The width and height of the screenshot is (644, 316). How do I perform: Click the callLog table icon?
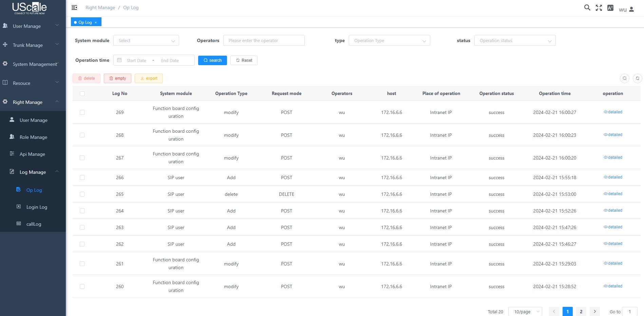click(19, 223)
